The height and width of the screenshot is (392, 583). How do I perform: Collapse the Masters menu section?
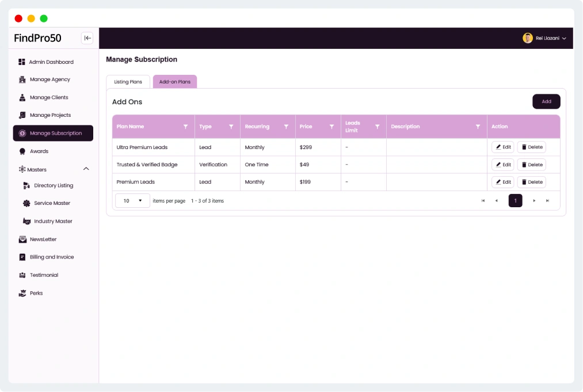[86, 169]
